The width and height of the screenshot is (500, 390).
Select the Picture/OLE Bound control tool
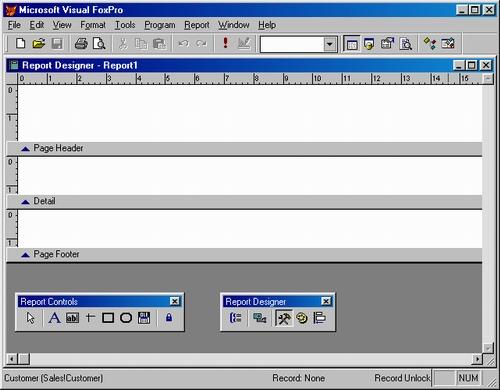(144, 318)
